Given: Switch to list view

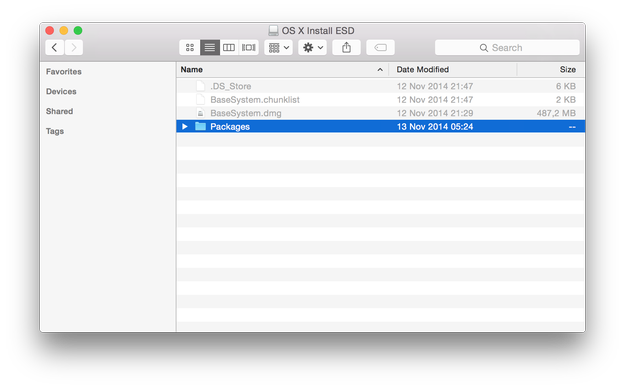Looking at the screenshot, I should point(210,47).
